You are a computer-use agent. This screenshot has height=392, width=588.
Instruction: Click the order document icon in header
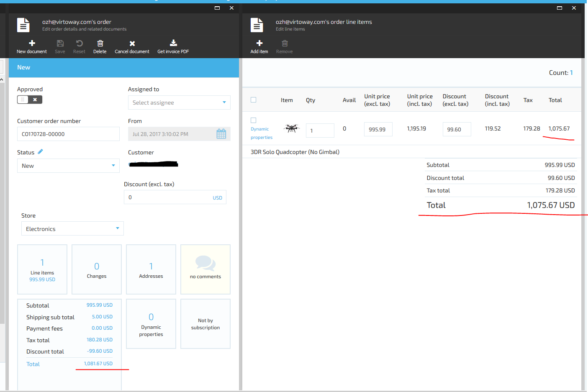(23, 25)
